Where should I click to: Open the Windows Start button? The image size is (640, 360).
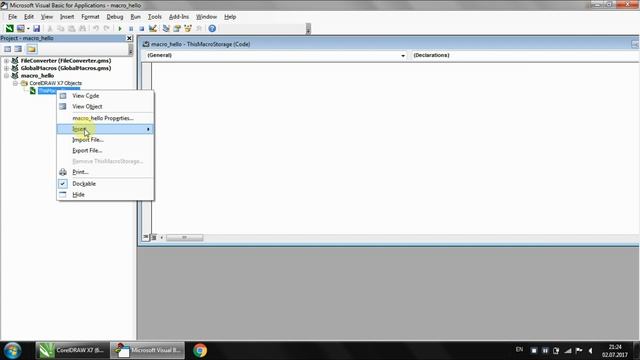[12, 350]
